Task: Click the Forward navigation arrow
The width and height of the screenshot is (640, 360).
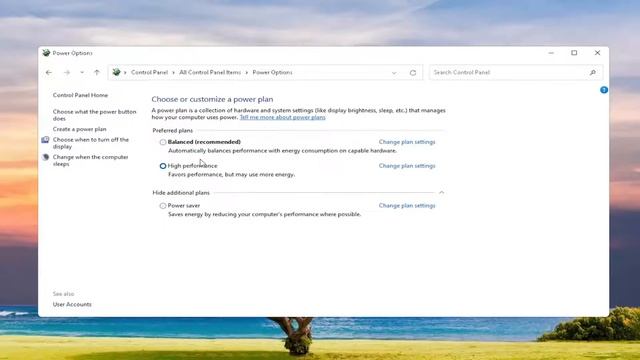Action: [x=67, y=73]
